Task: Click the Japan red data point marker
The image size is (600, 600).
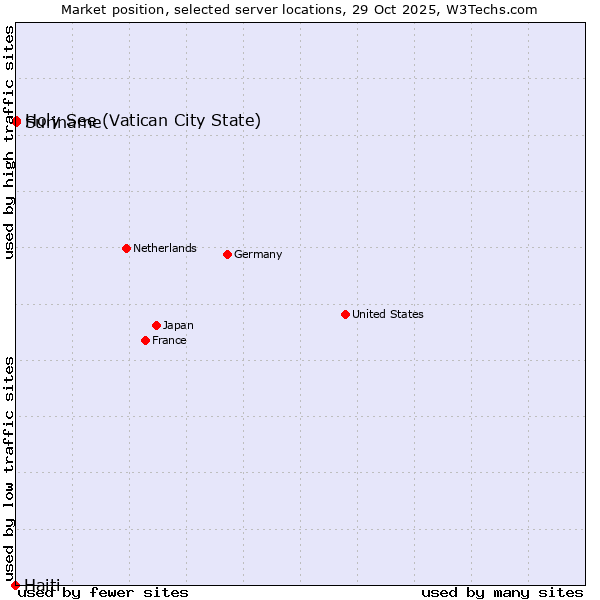Action: (x=156, y=325)
